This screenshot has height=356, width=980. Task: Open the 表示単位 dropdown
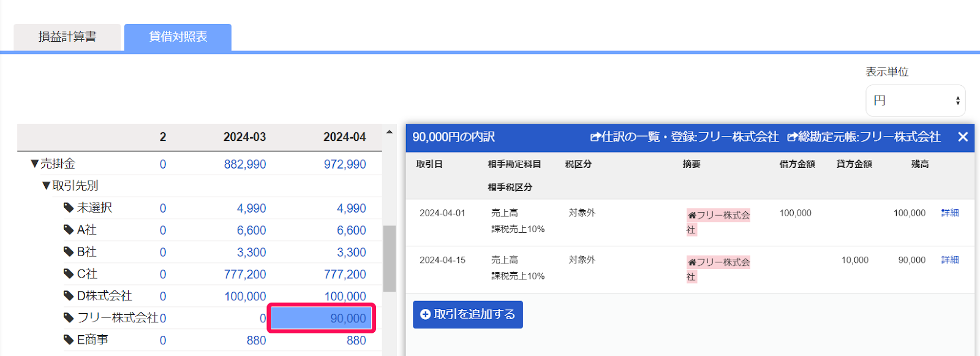(915, 100)
